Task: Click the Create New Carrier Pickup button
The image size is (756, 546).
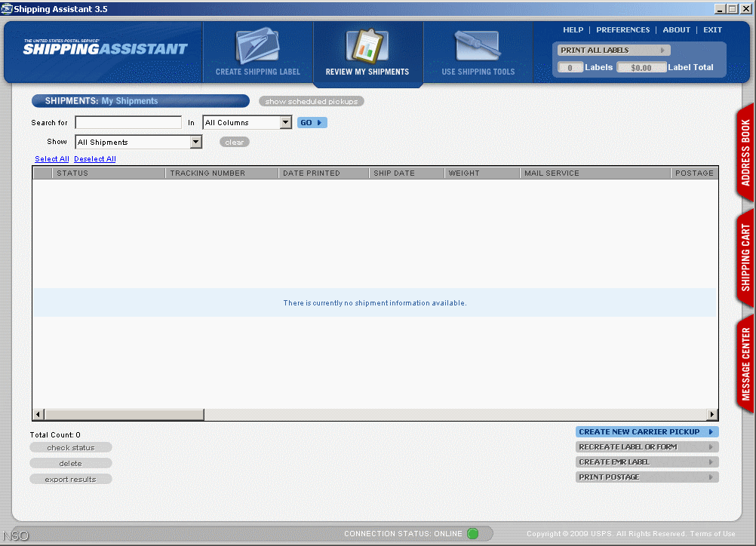Action: (x=647, y=432)
